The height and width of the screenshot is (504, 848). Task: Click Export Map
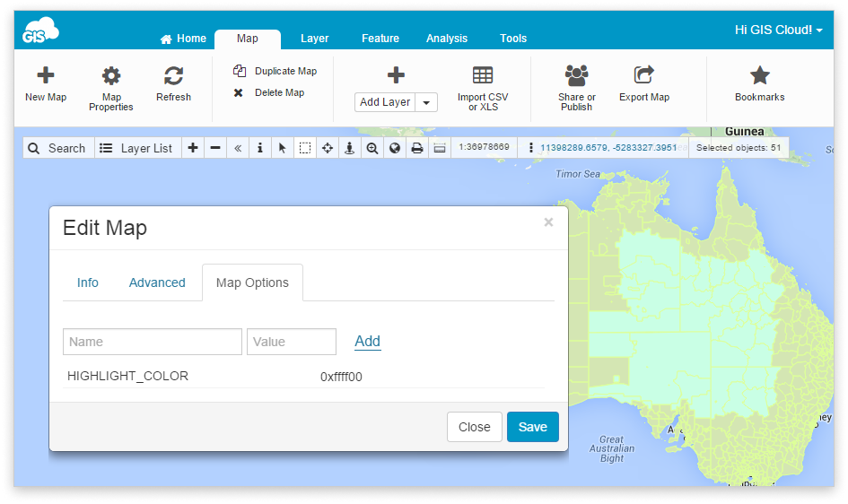tap(644, 83)
